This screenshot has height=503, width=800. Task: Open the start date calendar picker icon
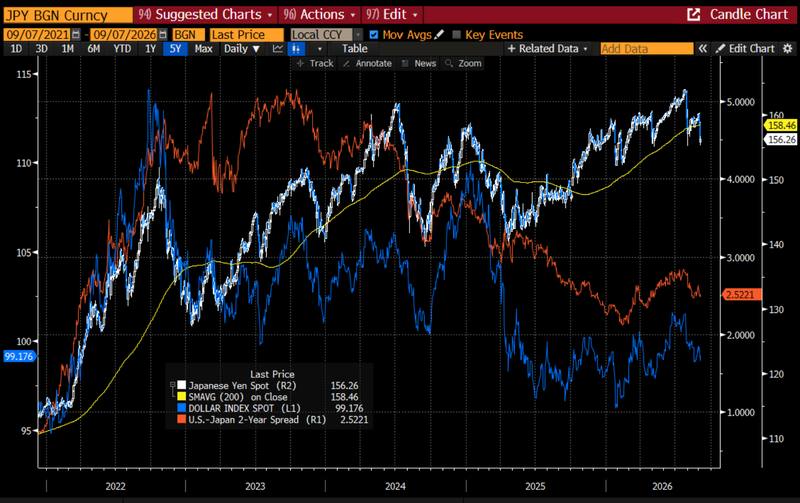[76, 35]
